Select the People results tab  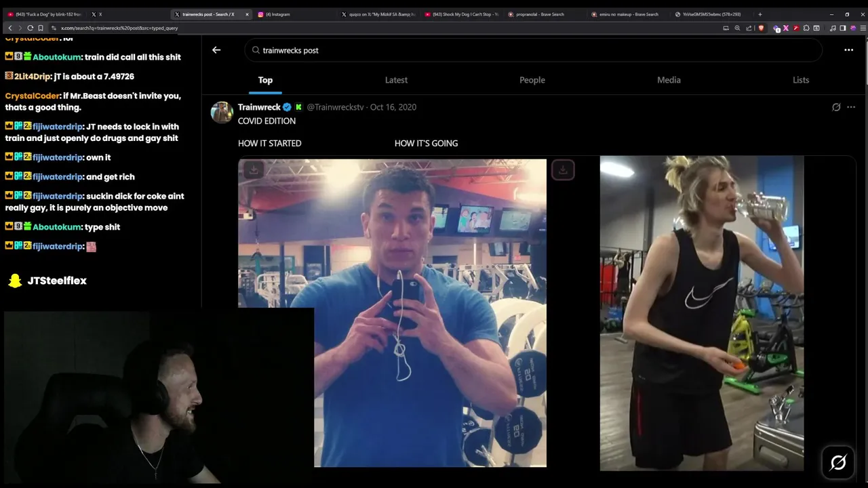532,80
